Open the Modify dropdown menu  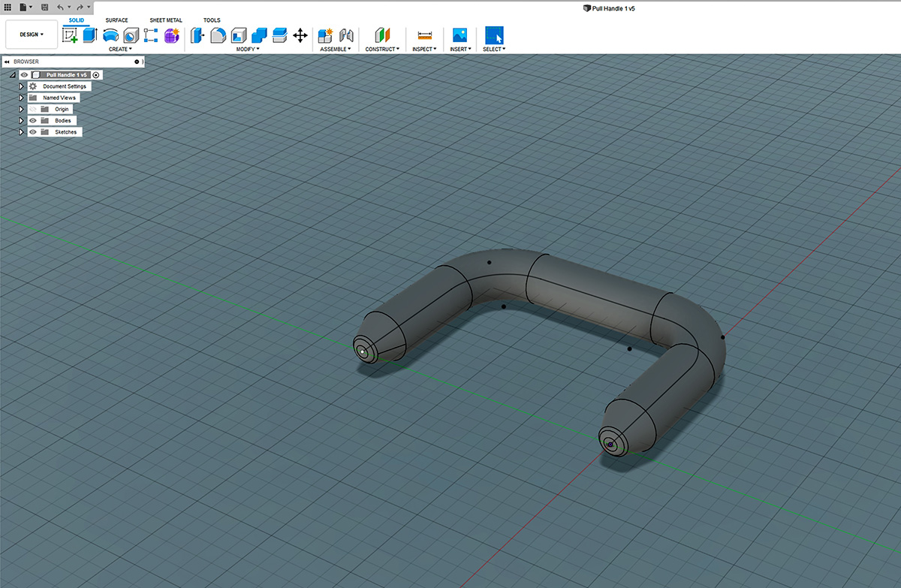(x=248, y=49)
